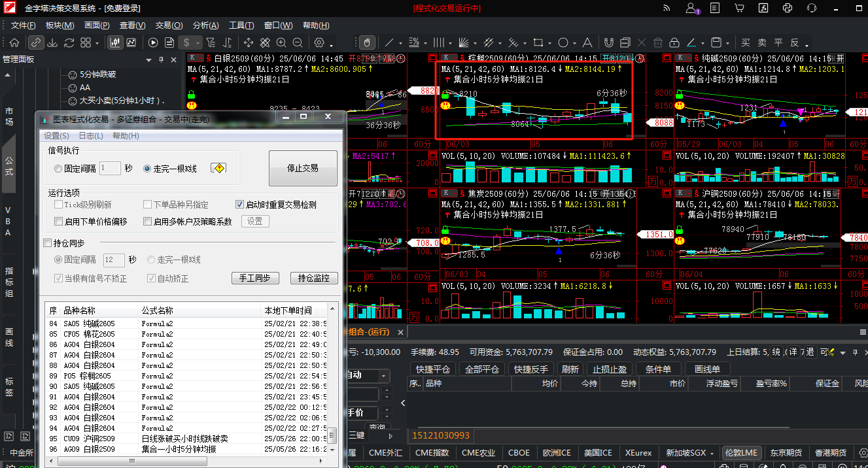
Task: Open the 文件(F) menu
Action: point(24,25)
